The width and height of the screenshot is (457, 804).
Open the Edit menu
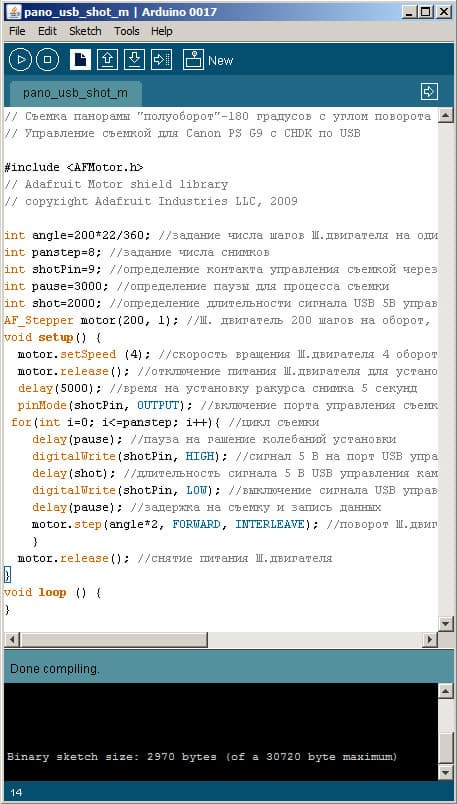(47, 31)
